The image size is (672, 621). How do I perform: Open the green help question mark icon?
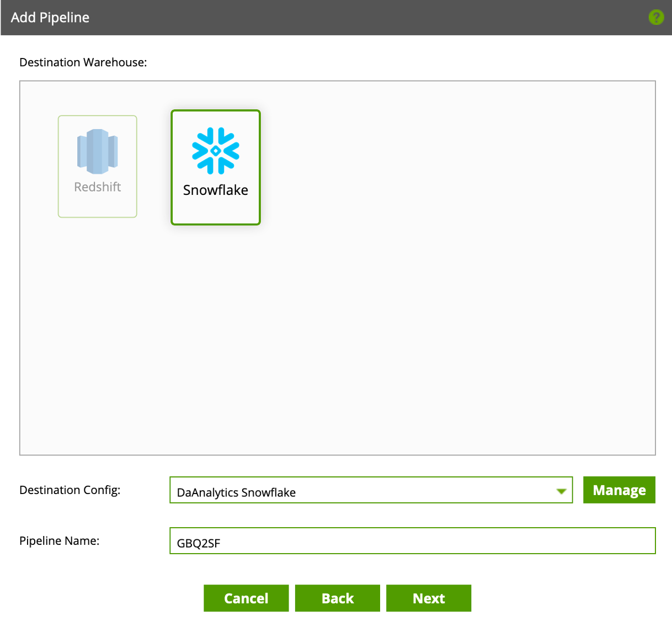click(656, 17)
